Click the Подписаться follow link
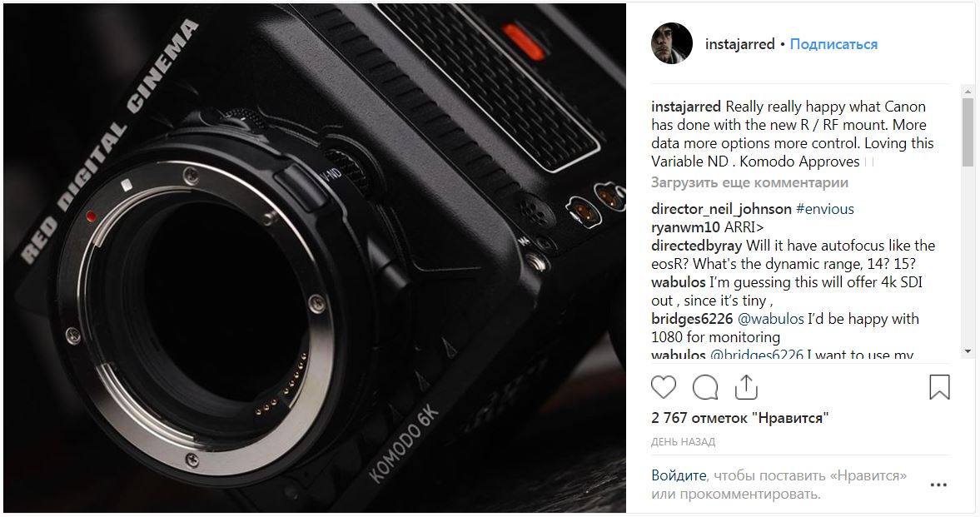 pyautogui.click(x=833, y=44)
